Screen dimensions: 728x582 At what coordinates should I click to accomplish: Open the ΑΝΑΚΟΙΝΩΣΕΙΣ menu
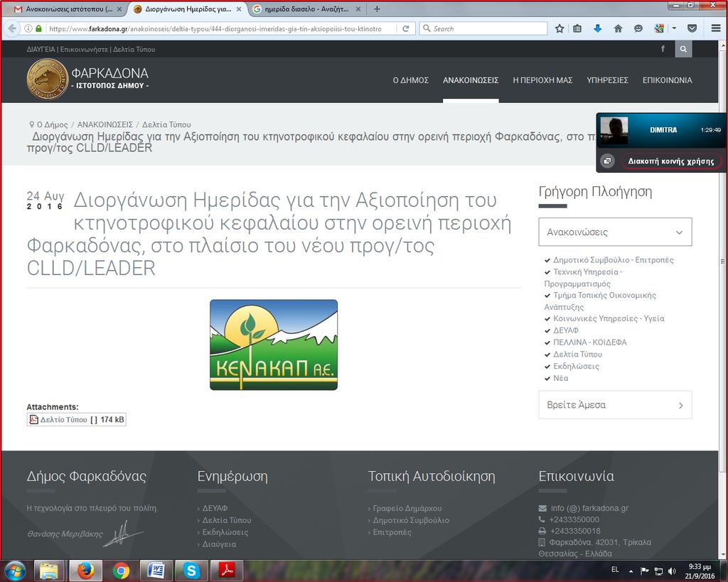(x=471, y=80)
